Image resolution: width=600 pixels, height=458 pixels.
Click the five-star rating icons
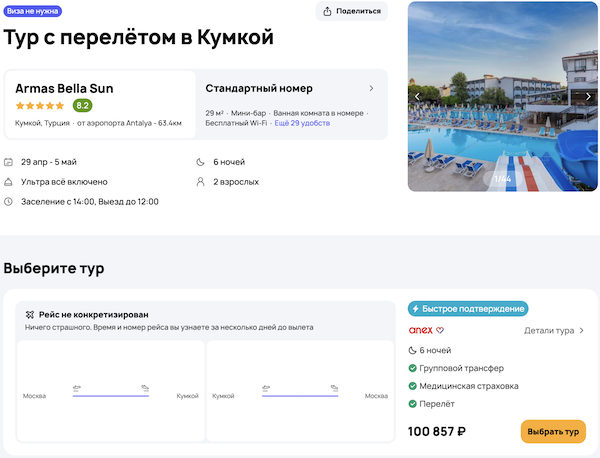coord(40,106)
